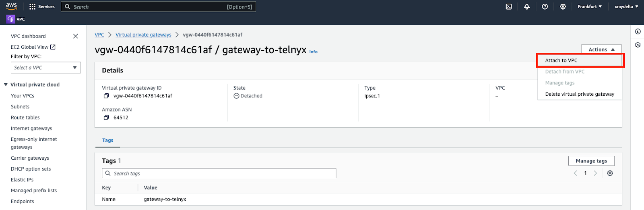Focus the top Search bar
The height and width of the screenshot is (210, 644).
click(158, 6)
